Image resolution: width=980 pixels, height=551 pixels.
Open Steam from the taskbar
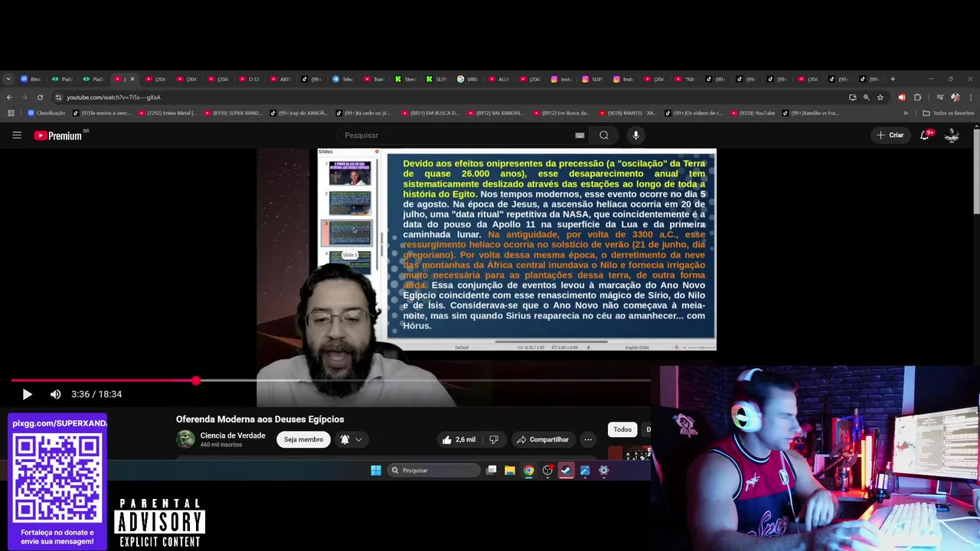tap(566, 471)
